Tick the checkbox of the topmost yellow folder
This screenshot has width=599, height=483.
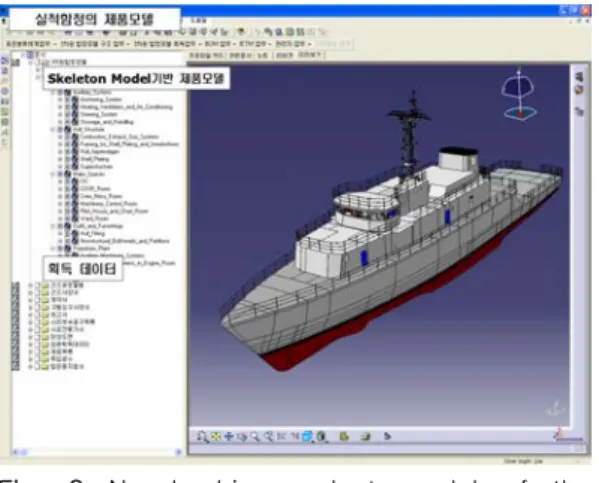37,285
